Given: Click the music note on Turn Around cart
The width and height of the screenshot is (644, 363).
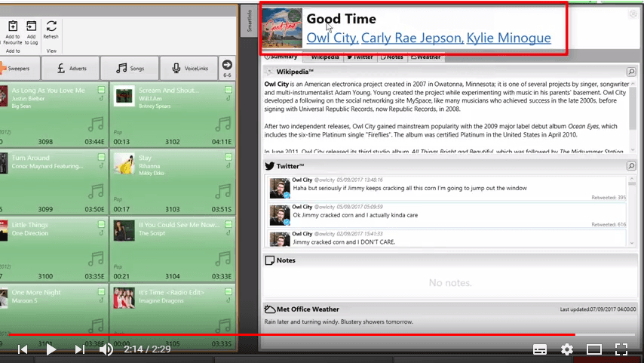Looking at the screenshot, I should click(x=96, y=191).
